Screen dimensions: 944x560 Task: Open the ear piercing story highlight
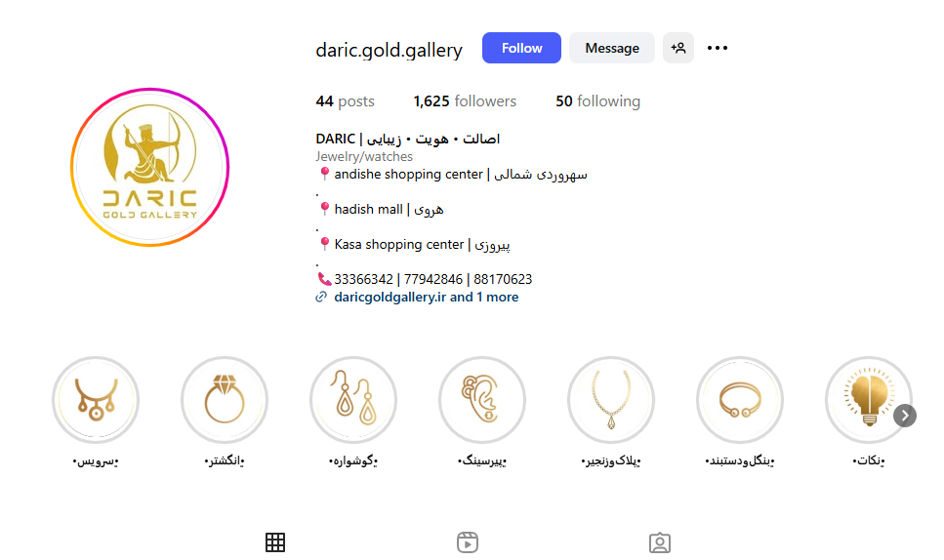482,400
